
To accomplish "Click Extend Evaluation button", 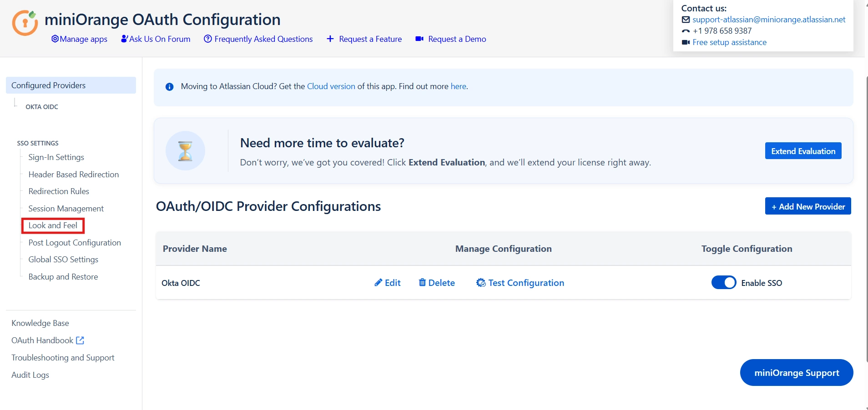I will pyautogui.click(x=803, y=151).
